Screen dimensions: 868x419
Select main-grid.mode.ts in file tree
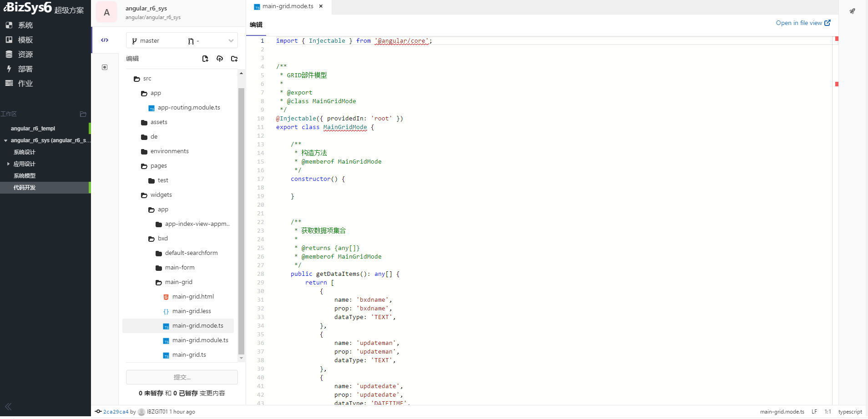(x=178, y=326)
